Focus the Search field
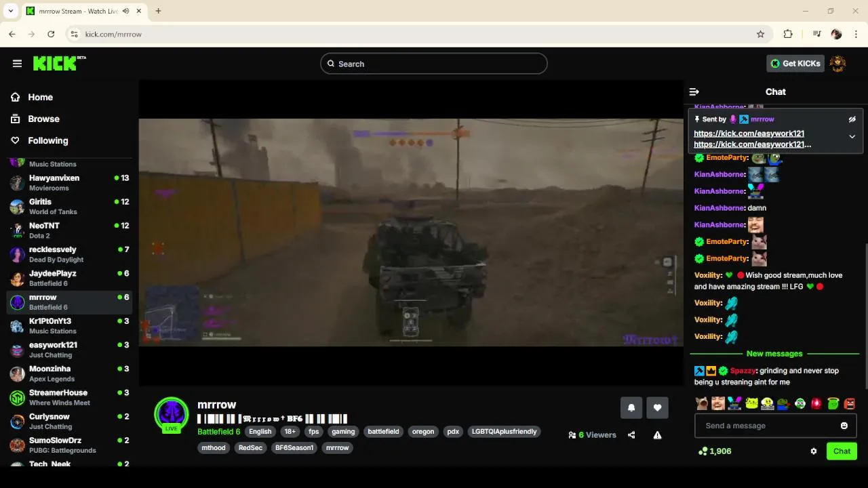 point(434,64)
